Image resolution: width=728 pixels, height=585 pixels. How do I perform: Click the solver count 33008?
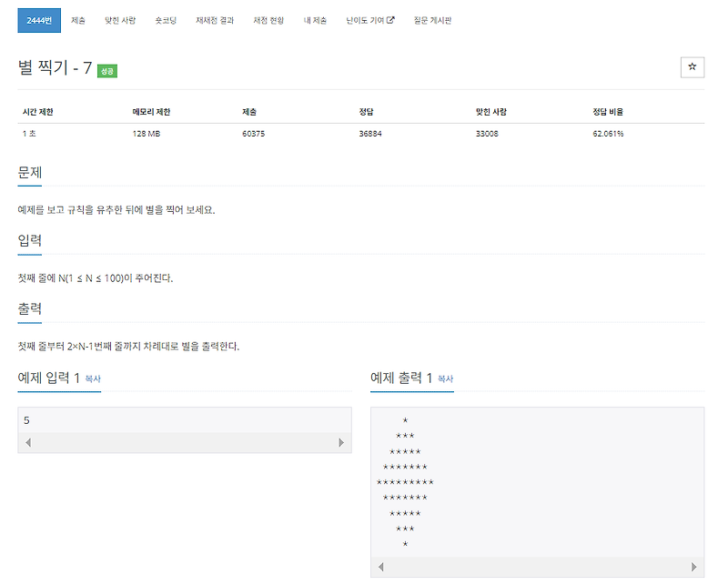pyautogui.click(x=488, y=134)
